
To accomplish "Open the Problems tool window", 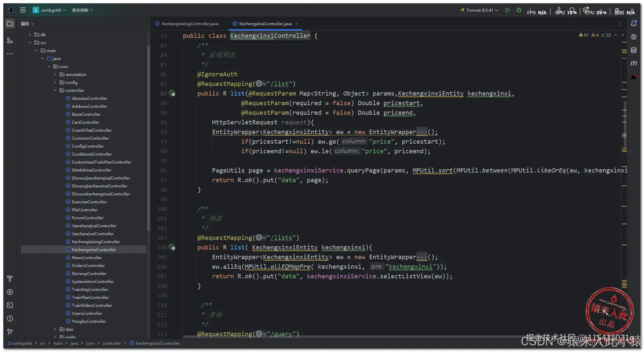I will pyautogui.click(x=10, y=318).
